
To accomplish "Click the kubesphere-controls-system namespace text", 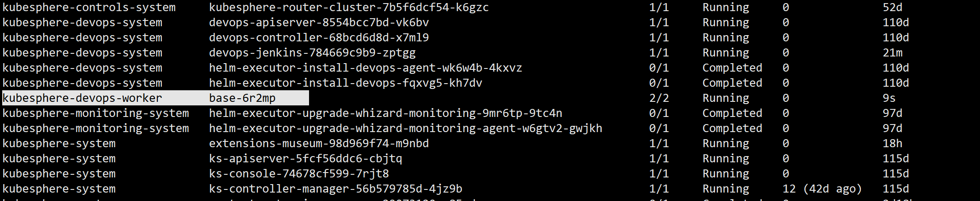I will coord(89,8).
